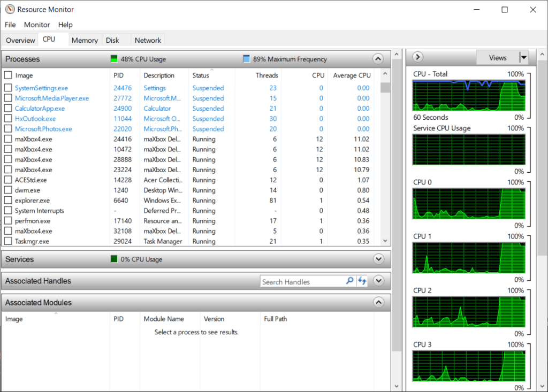Sort processes by Average CPU column
The width and height of the screenshot is (548, 392).
point(352,75)
